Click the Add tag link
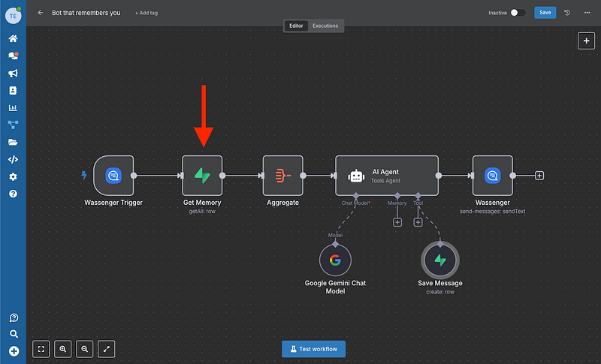This screenshot has height=364, width=601. click(x=146, y=13)
